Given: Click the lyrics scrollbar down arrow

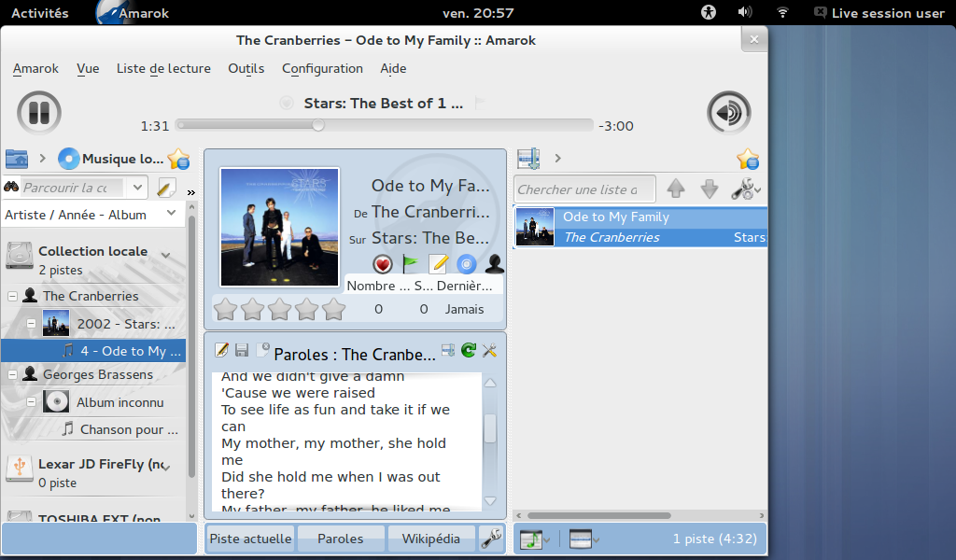Looking at the screenshot, I should [489, 501].
